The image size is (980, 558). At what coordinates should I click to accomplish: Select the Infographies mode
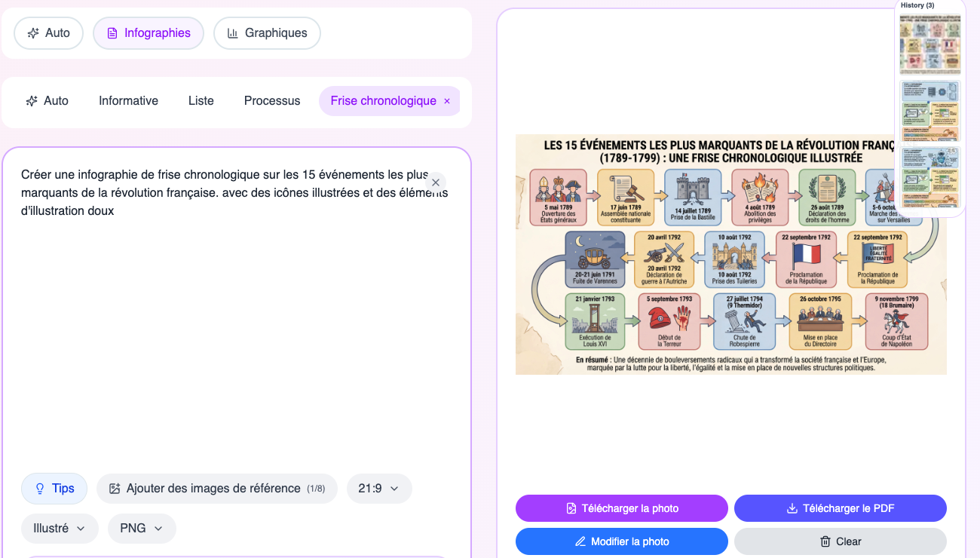(x=149, y=33)
